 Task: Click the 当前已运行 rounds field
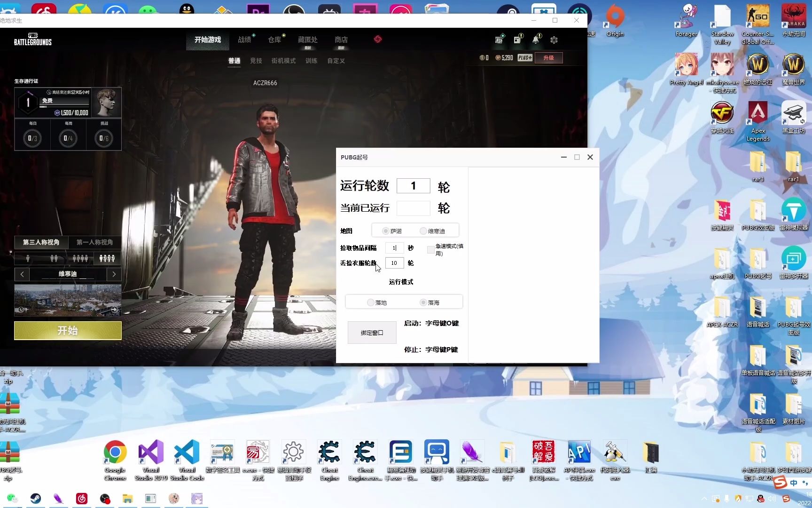point(414,208)
